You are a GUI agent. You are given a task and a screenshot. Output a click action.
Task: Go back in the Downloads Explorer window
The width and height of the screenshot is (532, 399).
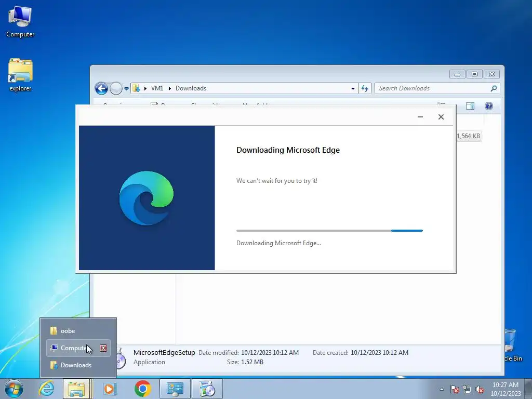tap(101, 88)
